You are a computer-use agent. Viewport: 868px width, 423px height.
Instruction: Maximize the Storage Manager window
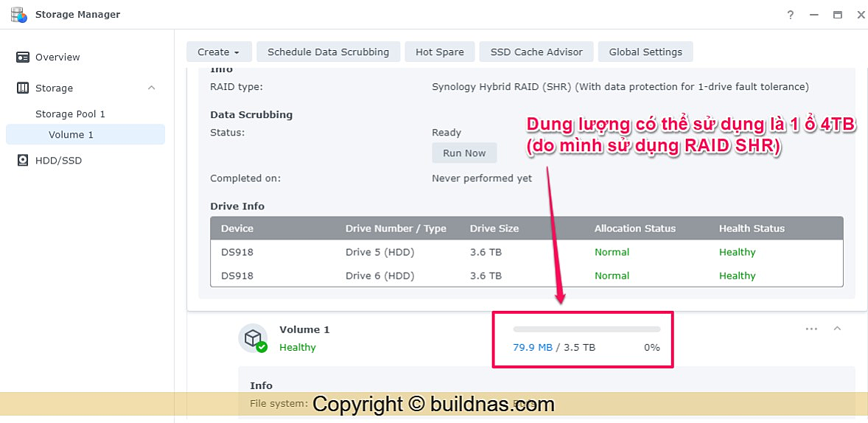[x=838, y=15]
